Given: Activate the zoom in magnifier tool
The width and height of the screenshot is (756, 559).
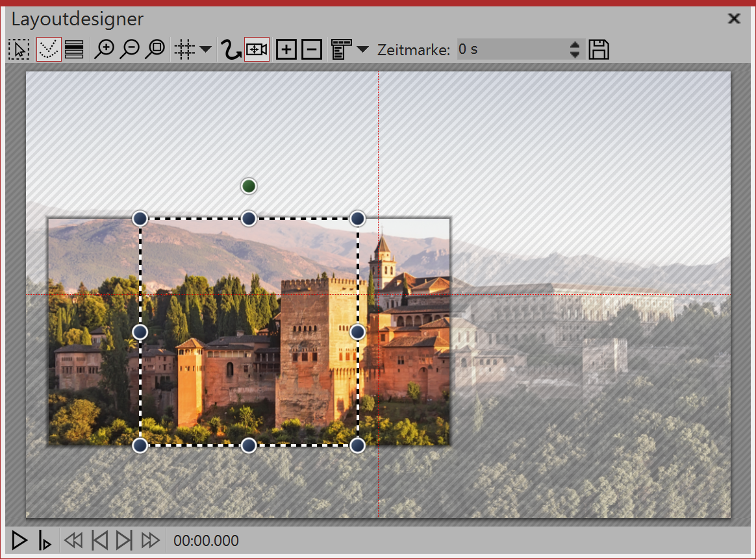Looking at the screenshot, I should pyautogui.click(x=105, y=49).
